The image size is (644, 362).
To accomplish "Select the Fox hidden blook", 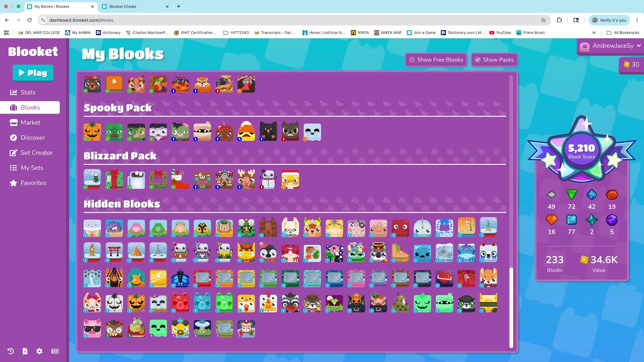I will [x=489, y=278].
